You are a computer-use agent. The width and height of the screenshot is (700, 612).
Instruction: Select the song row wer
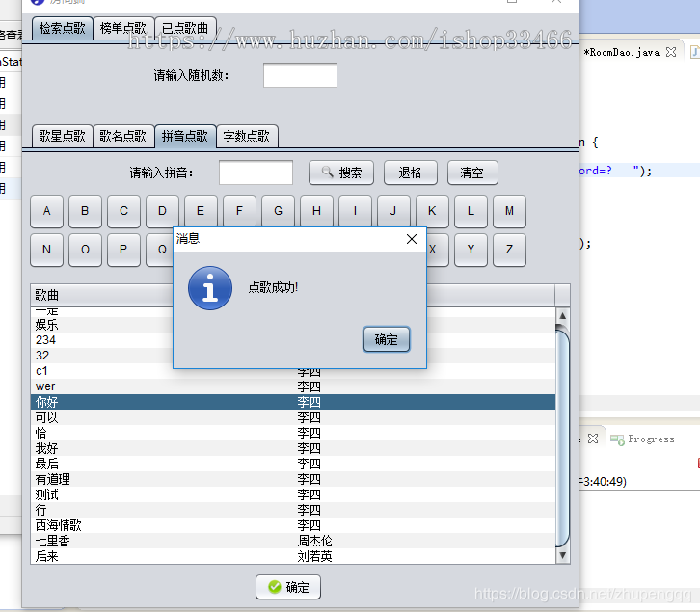pyautogui.click(x=293, y=386)
